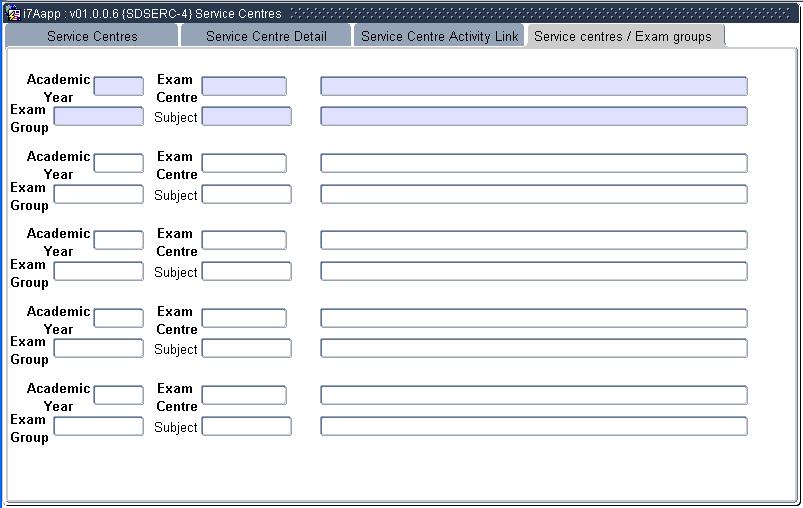Screen dimensions: 803x508
Task: Select the fourth record's Subject field
Action: [x=246, y=349]
